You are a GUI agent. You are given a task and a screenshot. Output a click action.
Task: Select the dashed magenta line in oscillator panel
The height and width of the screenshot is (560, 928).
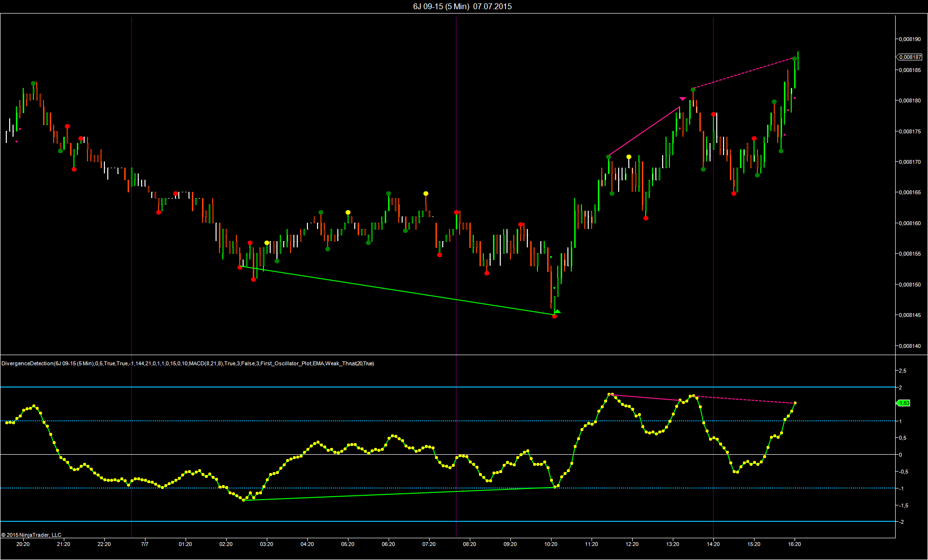tap(744, 400)
